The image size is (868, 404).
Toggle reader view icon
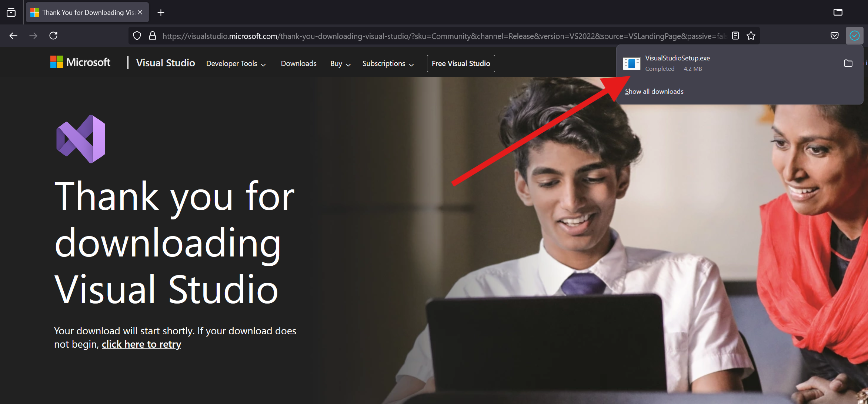coord(735,36)
